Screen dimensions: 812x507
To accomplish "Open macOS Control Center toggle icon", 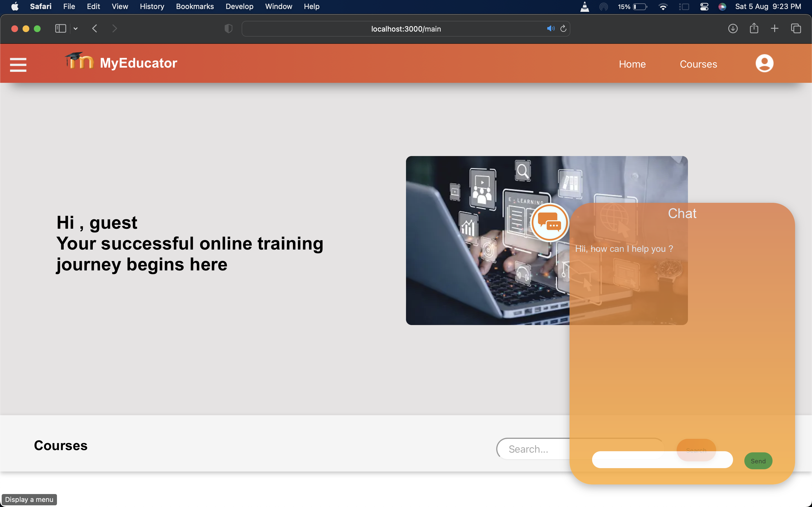I will (x=704, y=7).
